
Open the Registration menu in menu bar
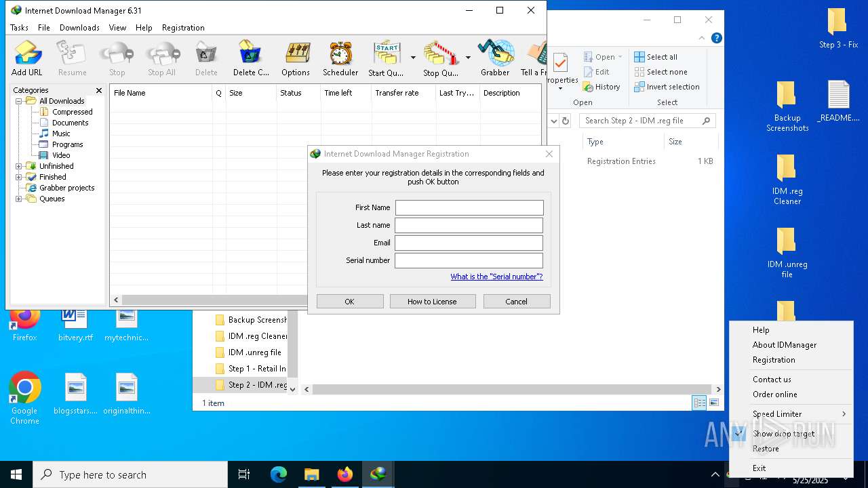click(183, 28)
